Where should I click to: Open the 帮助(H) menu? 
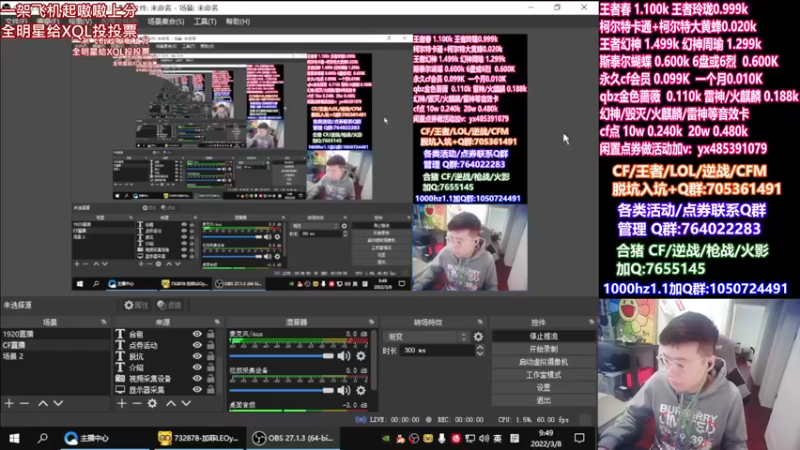[x=238, y=21]
